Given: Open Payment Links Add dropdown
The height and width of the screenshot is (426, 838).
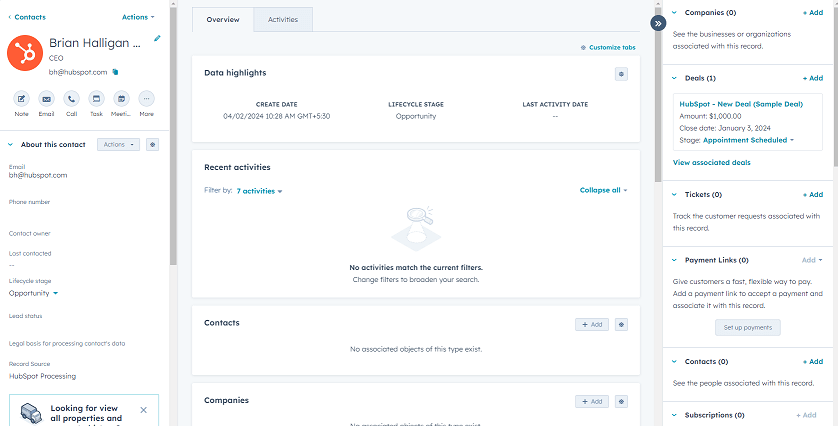Looking at the screenshot, I should [812, 260].
